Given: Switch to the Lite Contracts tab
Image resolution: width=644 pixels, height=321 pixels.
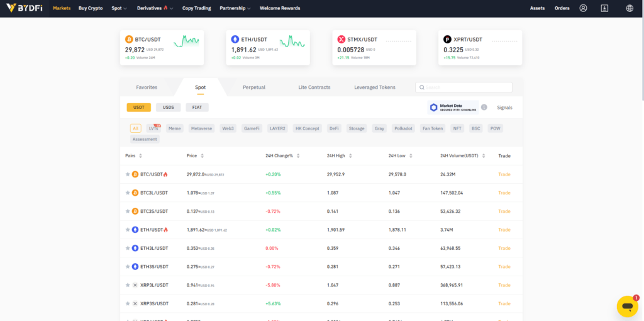Looking at the screenshot, I should pyautogui.click(x=314, y=87).
